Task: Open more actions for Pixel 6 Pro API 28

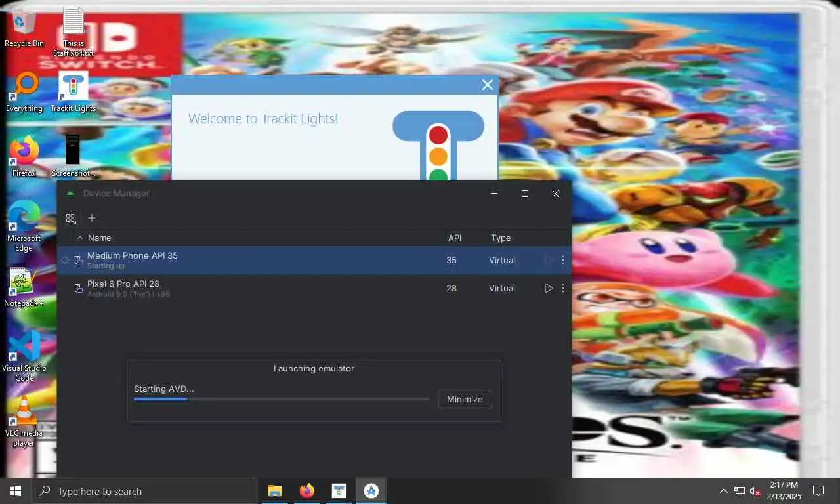Action: [x=563, y=288]
